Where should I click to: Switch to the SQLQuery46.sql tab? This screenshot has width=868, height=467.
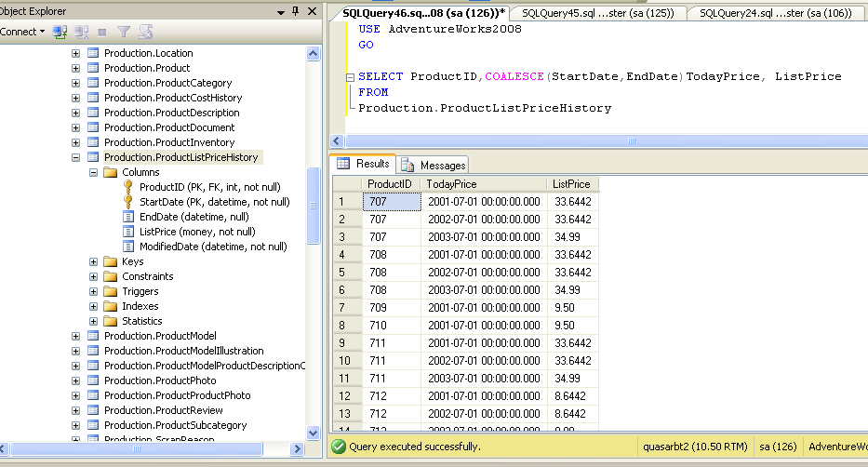pos(423,13)
